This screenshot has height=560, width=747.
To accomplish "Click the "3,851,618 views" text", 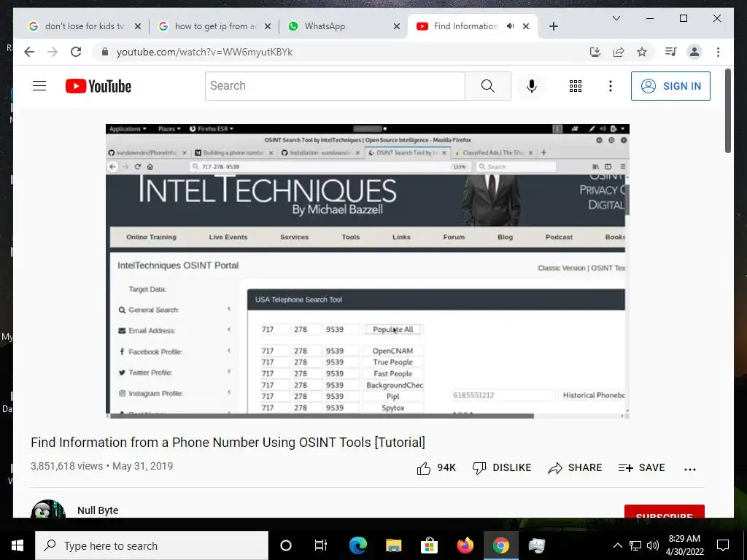I will [66, 466].
